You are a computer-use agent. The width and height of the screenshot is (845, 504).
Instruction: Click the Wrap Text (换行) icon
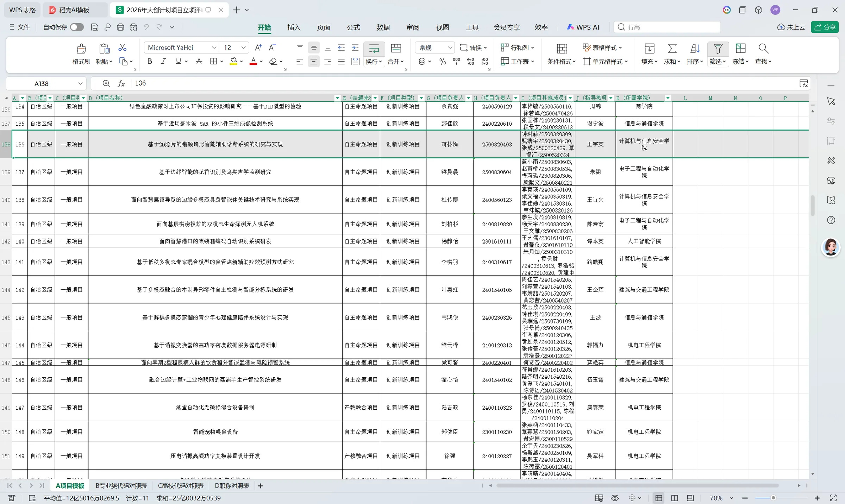(x=374, y=48)
